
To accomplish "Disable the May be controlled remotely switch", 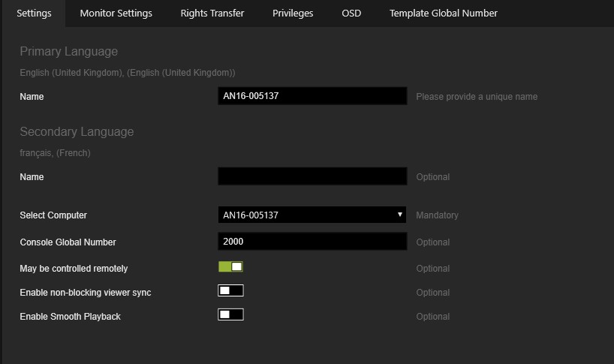I will coord(230,267).
